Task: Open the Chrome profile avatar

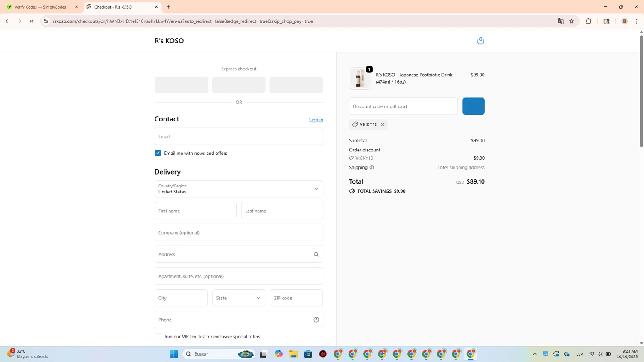Action: [x=625, y=21]
